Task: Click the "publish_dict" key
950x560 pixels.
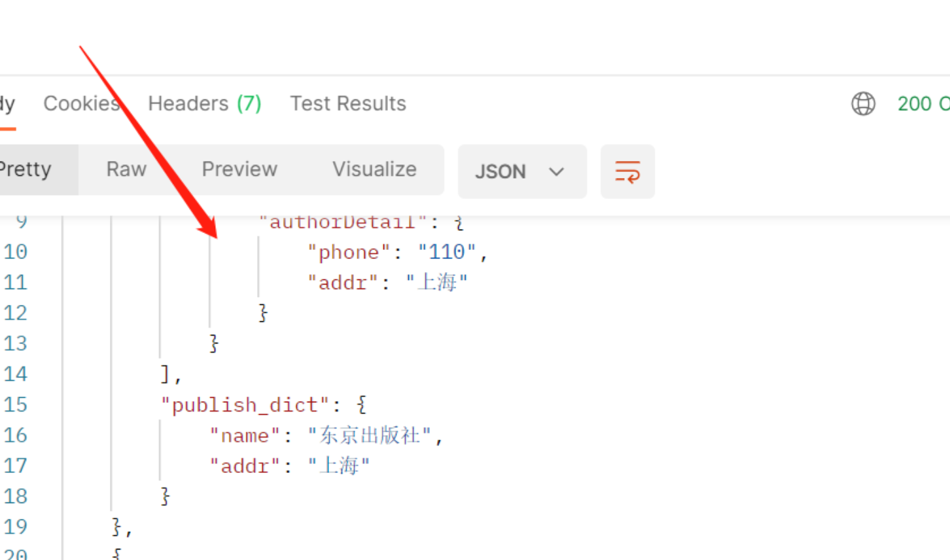Action: [x=245, y=405]
